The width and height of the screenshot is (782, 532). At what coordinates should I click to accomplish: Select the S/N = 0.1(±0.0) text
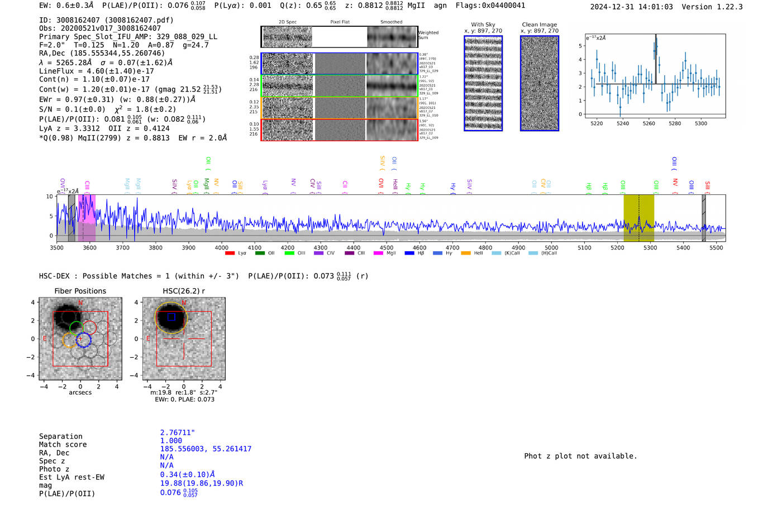72,109
